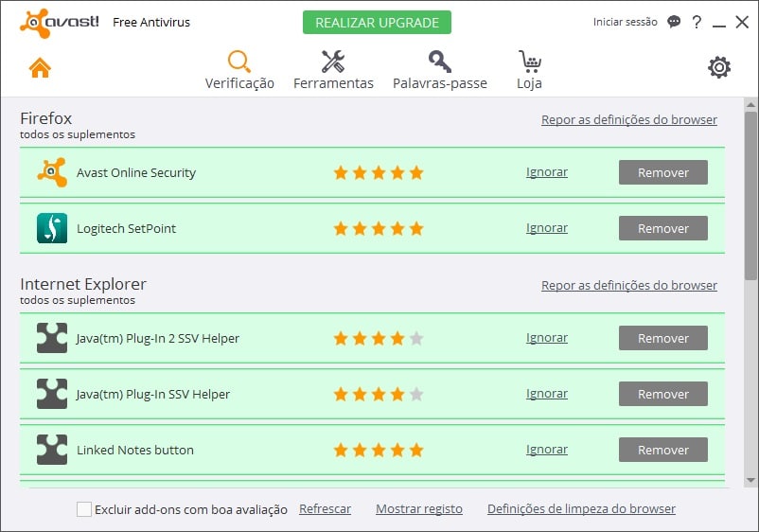Ignore the Java Plug-In 2 SSV Helper

click(x=546, y=338)
